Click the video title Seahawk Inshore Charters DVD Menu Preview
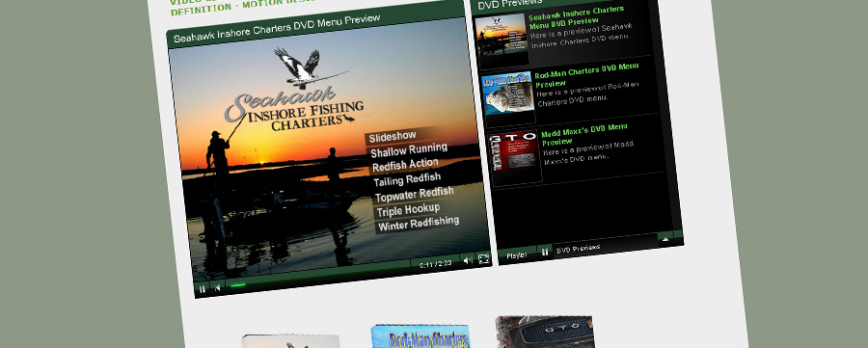The width and height of the screenshot is (868, 348). (277, 28)
